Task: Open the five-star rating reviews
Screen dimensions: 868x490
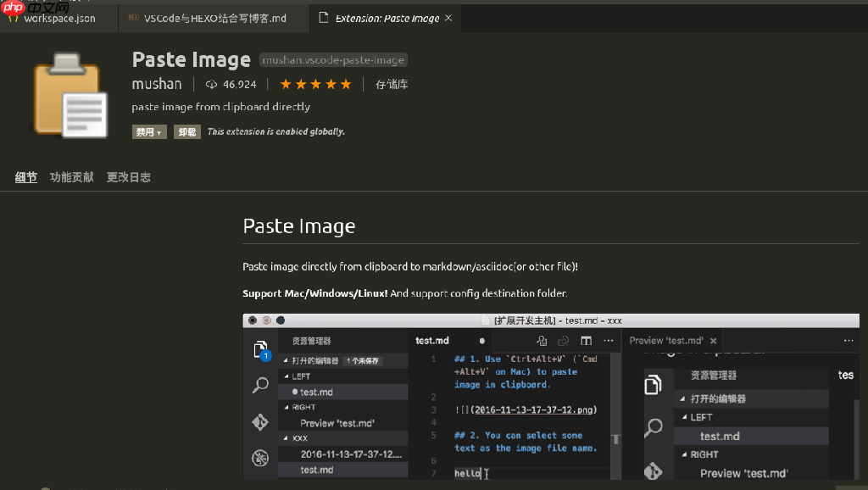Action: (x=315, y=84)
